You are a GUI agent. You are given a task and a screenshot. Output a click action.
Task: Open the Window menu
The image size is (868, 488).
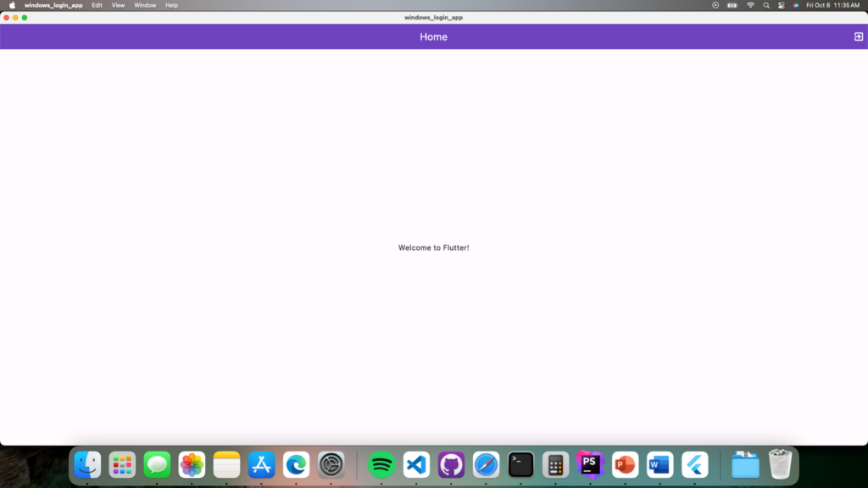[x=144, y=5]
